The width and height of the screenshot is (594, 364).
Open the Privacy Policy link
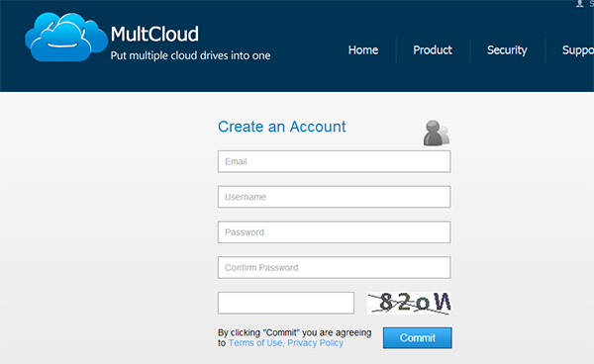(315, 343)
